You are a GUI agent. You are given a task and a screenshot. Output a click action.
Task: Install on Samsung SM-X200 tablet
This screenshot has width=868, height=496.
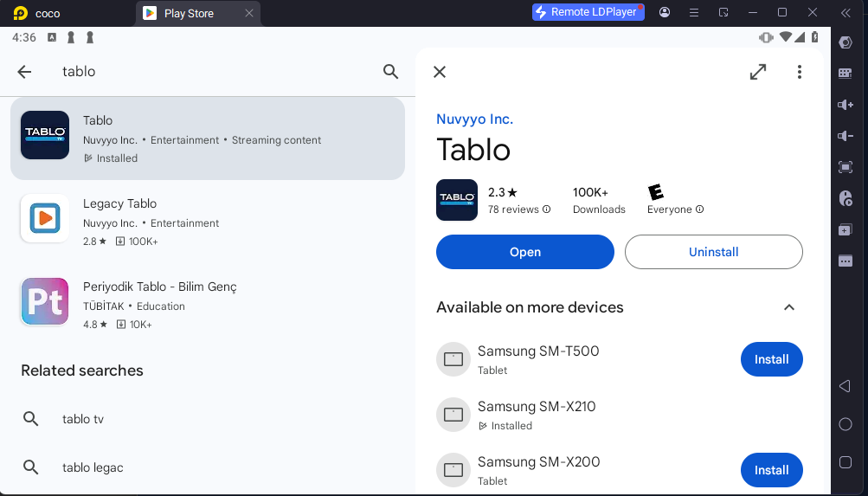click(771, 470)
